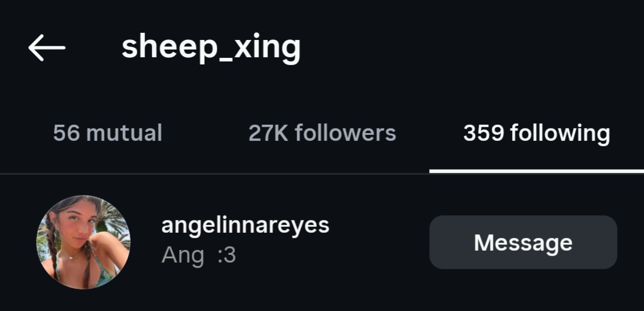The height and width of the screenshot is (311, 644).
Task: Select the 359 following tab
Action: [x=537, y=133]
